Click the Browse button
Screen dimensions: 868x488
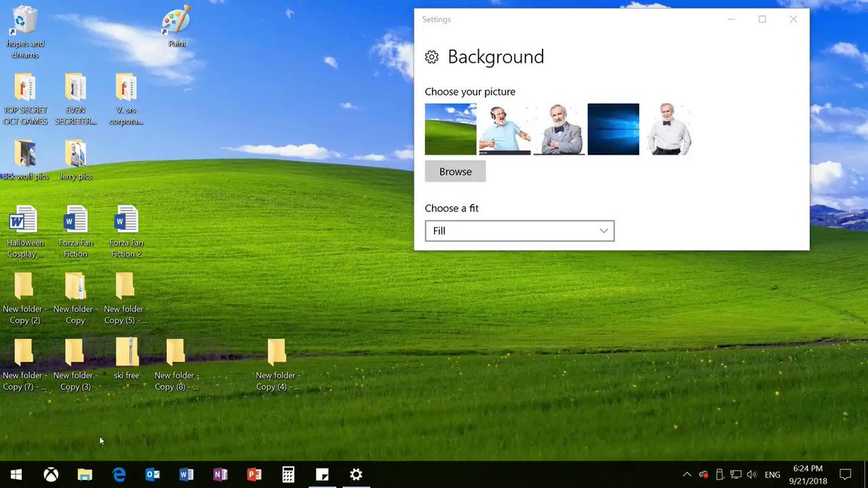[x=455, y=171]
